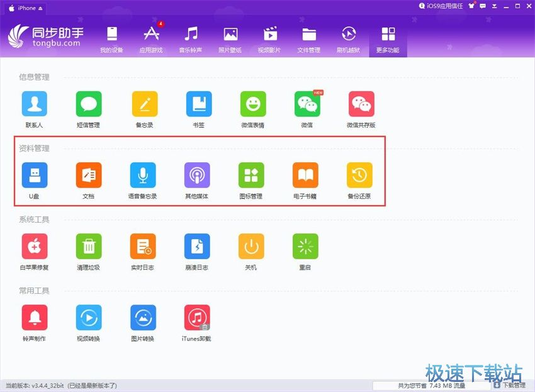Screen dimensions: 535x392
Task: Click the version text v3.4.4_32bit
Action: (48, 386)
